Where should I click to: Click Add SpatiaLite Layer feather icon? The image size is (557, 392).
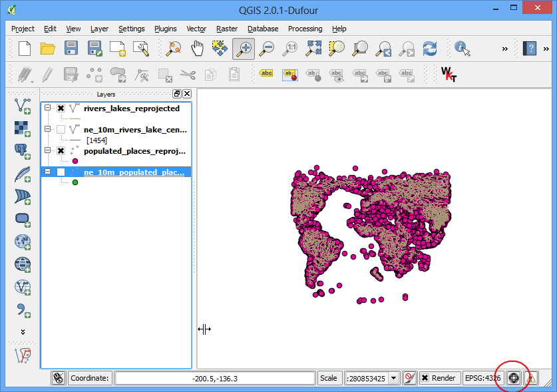click(x=23, y=174)
